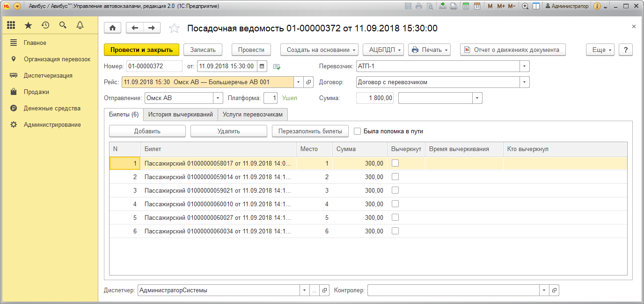The width and height of the screenshot is (644, 304).
Task: Open the calculator icon in title bar
Action: [x=466, y=6]
